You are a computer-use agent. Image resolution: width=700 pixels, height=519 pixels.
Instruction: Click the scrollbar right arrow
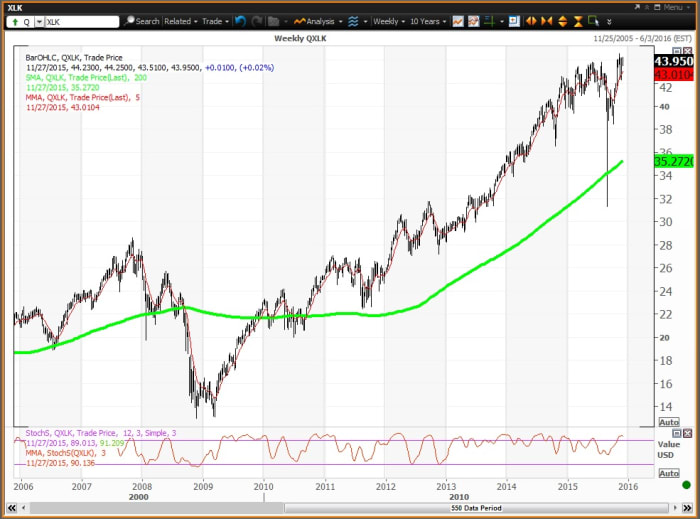[675, 508]
